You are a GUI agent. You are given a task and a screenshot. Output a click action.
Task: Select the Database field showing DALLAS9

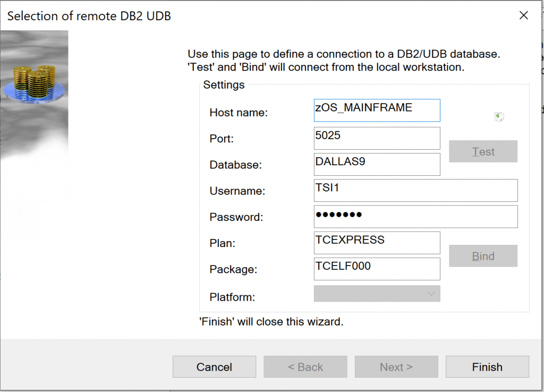tap(377, 164)
